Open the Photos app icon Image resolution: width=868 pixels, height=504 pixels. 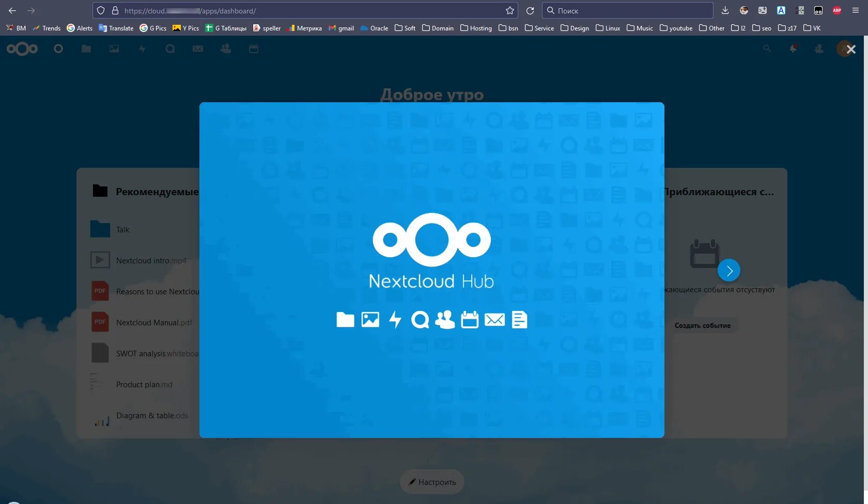click(x=114, y=49)
